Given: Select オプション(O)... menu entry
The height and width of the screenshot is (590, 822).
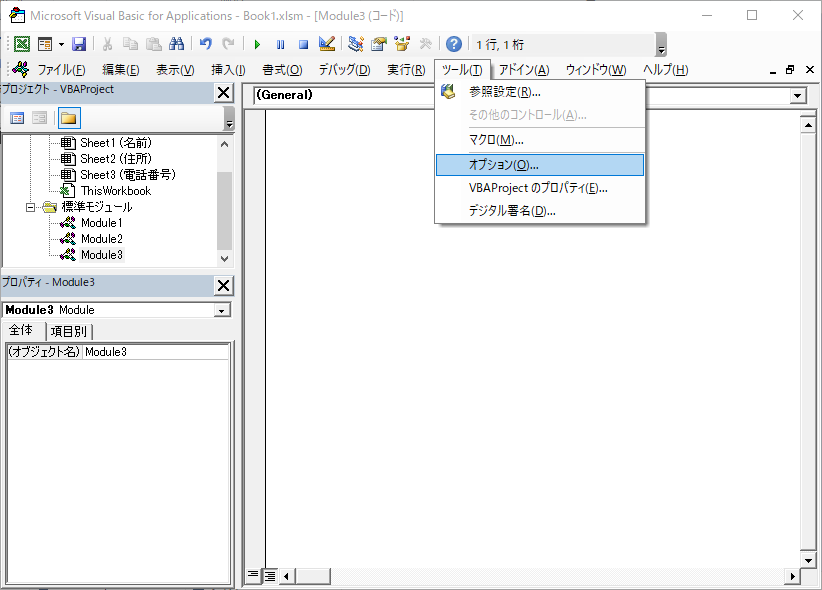Looking at the screenshot, I should [540, 165].
